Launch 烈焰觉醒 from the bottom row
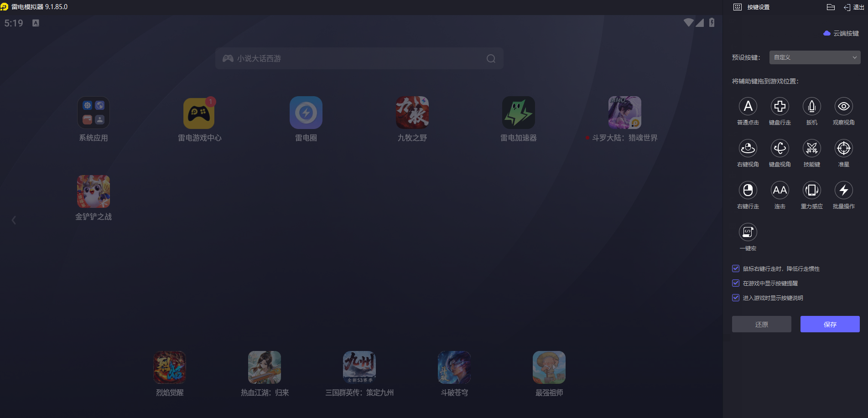Viewport: 868px width, 418px height. coord(170,367)
